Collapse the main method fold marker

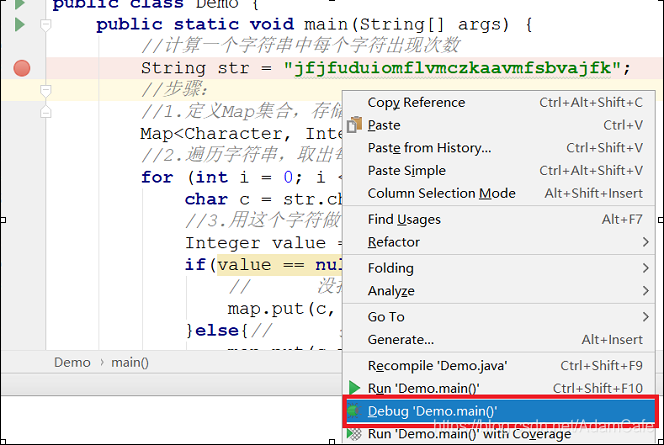pos(45,25)
